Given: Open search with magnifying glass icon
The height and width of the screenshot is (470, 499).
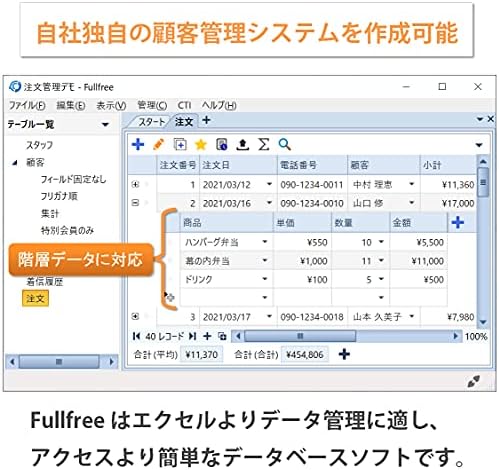Looking at the screenshot, I should tap(284, 144).
